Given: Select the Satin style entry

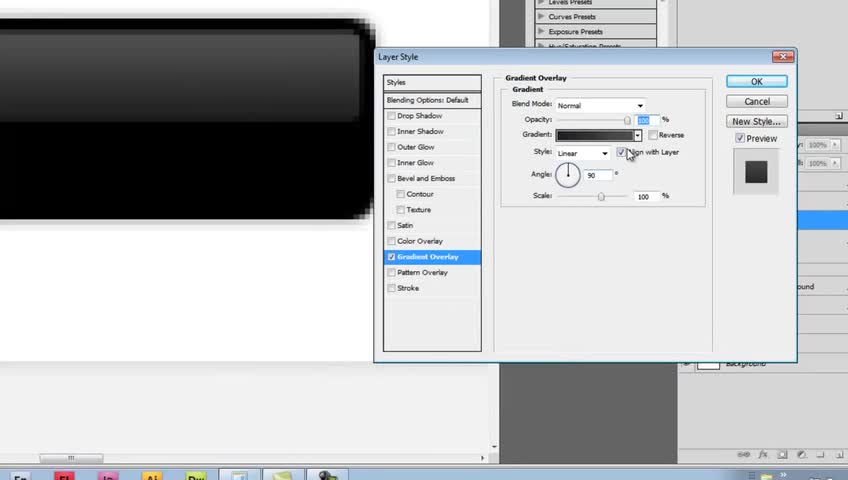Looking at the screenshot, I should click(x=405, y=225).
